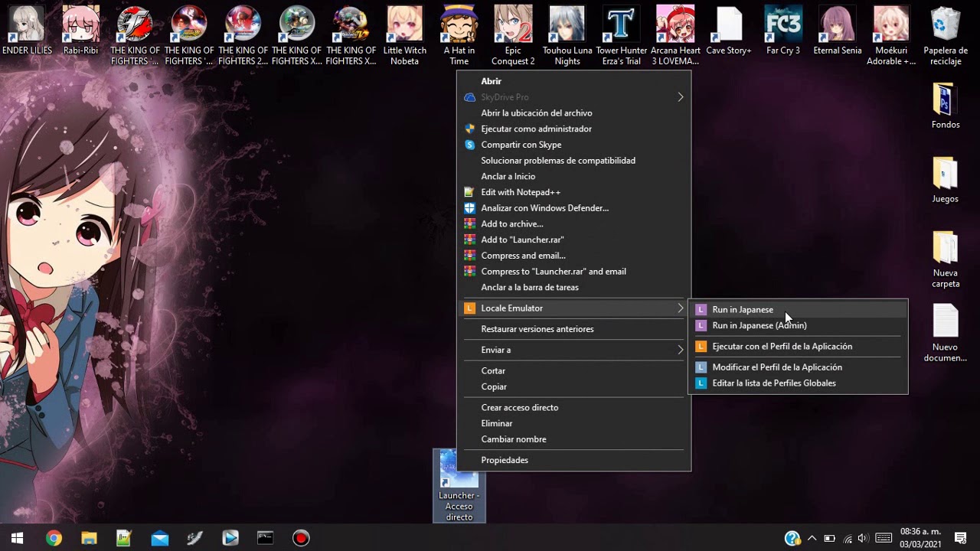Choose Ejecutar como administrador
The height and width of the screenshot is (551, 980).
[573, 129]
